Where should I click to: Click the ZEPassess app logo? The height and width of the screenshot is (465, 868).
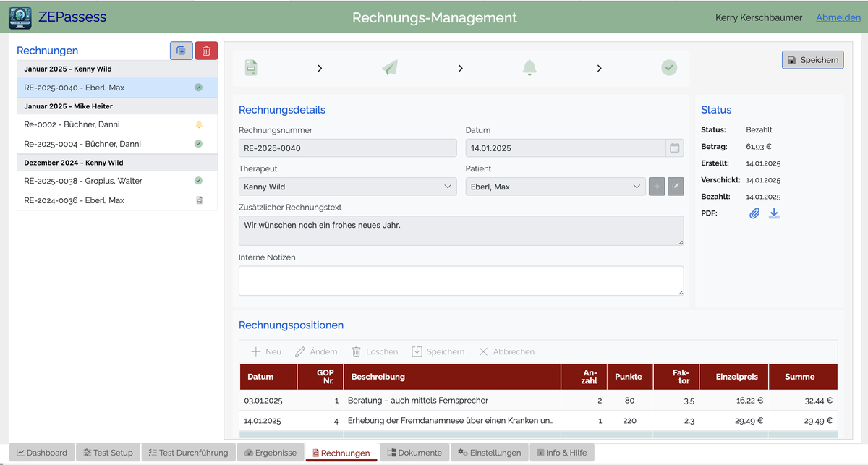click(20, 17)
